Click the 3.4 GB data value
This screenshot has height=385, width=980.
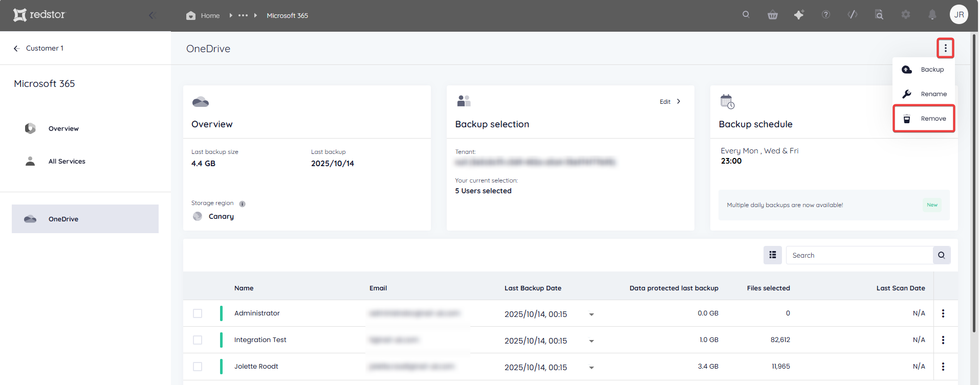tap(708, 366)
